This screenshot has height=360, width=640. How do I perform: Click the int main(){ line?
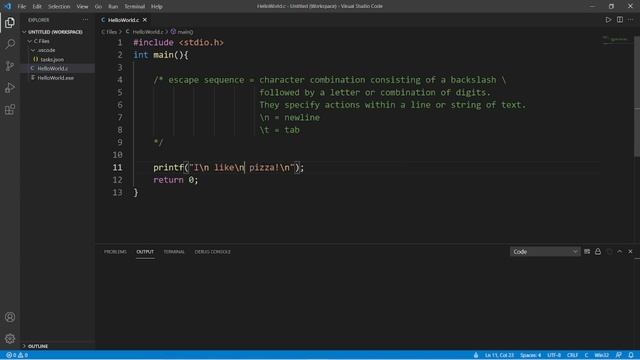[x=161, y=55]
